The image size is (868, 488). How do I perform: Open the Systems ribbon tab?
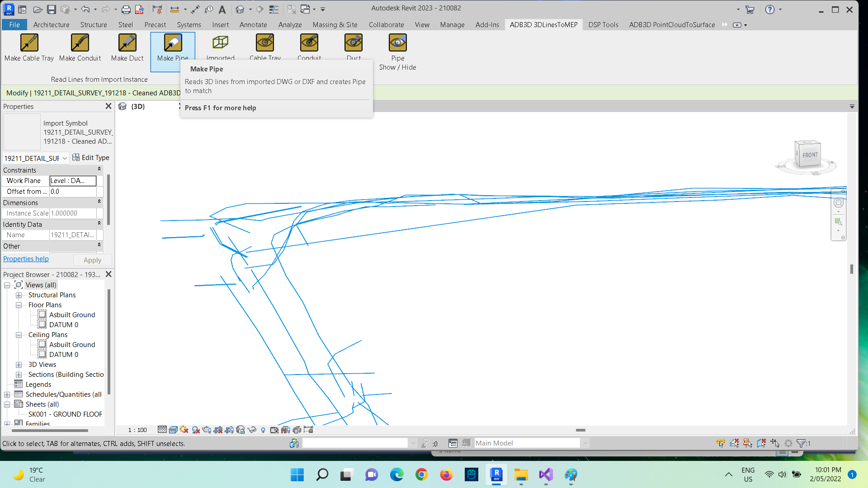189,25
